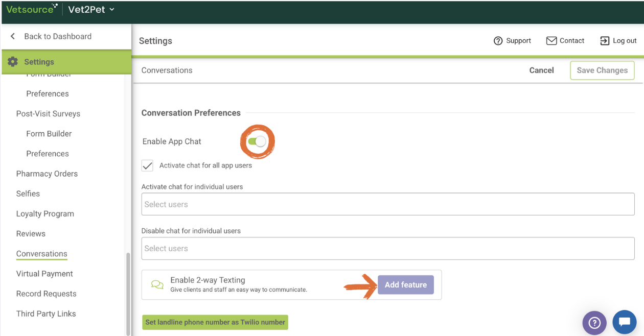The width and height of the screenshot is (644, 336).
Task: Click the Save Changes button
Action: pyautogui.click(x=602, y=70)
